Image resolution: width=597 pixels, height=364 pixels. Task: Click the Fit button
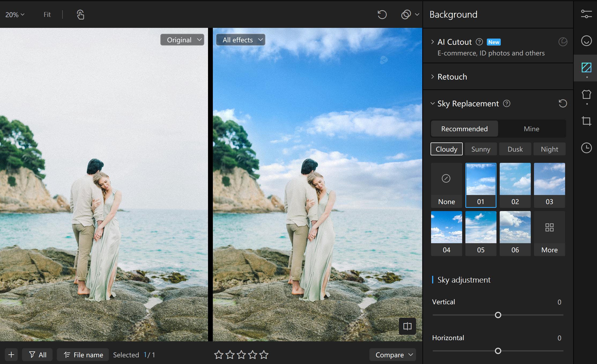[x=47, y=14]
